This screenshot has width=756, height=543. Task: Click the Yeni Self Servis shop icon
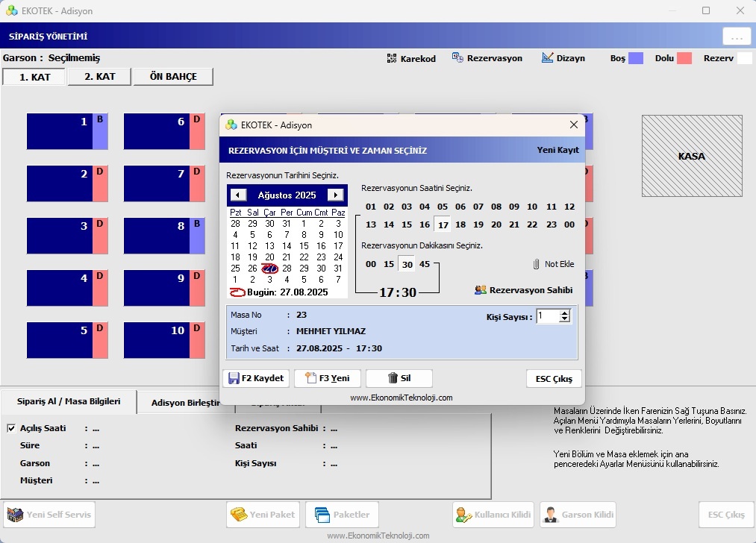(15, 515)
